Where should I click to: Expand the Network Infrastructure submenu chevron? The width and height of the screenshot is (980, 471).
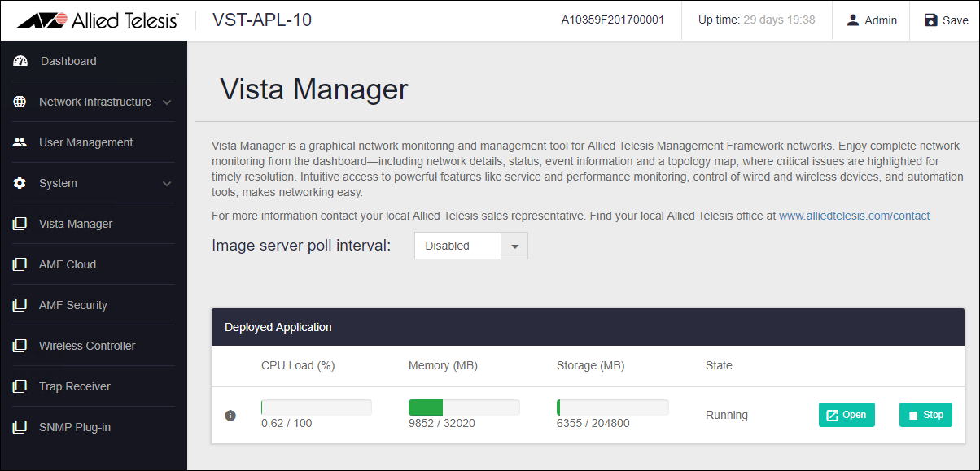167,102
